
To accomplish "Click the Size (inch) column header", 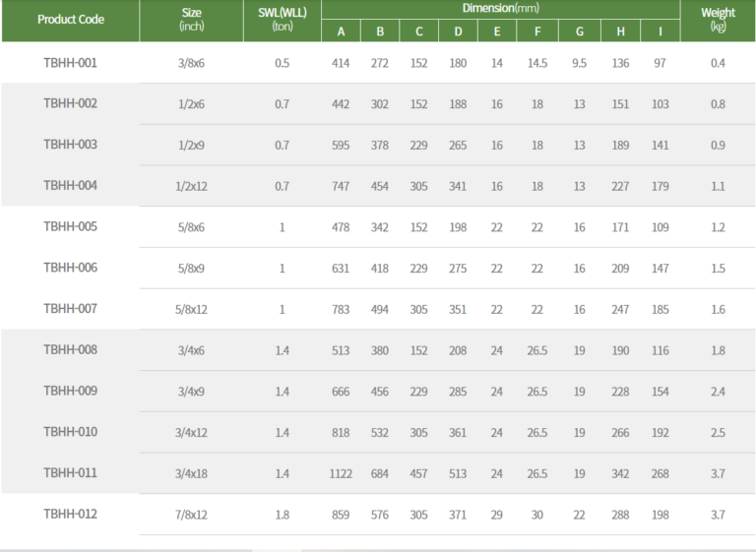I will pyautogui.click(x=192, y=20).
